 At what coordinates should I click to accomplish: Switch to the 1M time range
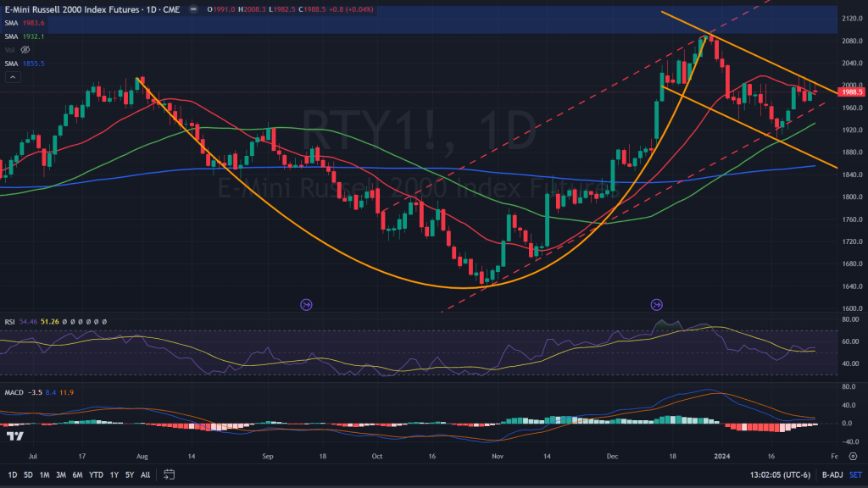click(x=45, y=474)
